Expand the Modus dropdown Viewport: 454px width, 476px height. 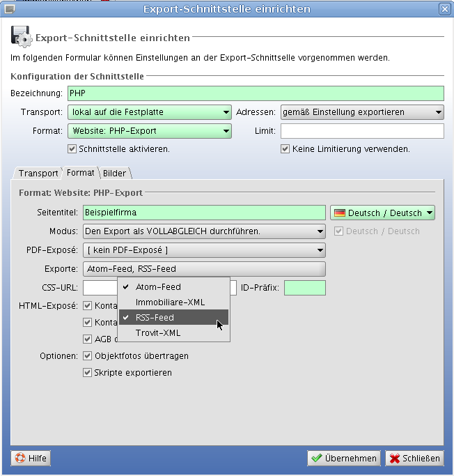[x=204, y=231]
